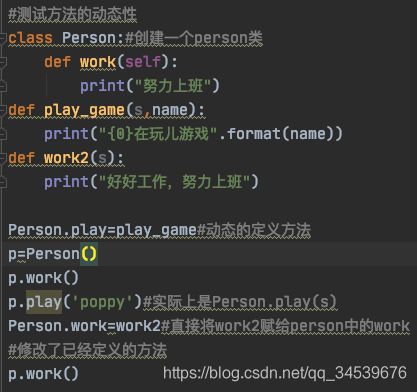Click "p.work()" directly below p=Person()
The height and width of the screenshot is (392, 417).
pos(43,278)
